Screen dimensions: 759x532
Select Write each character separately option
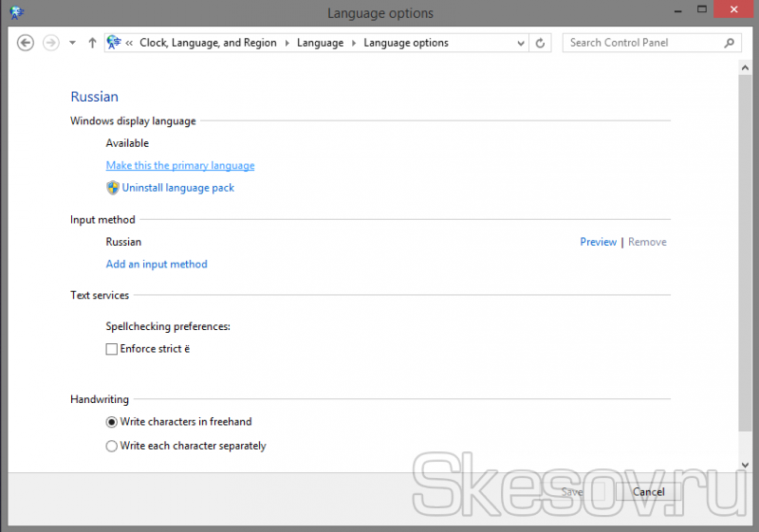[x=112, y=446]
